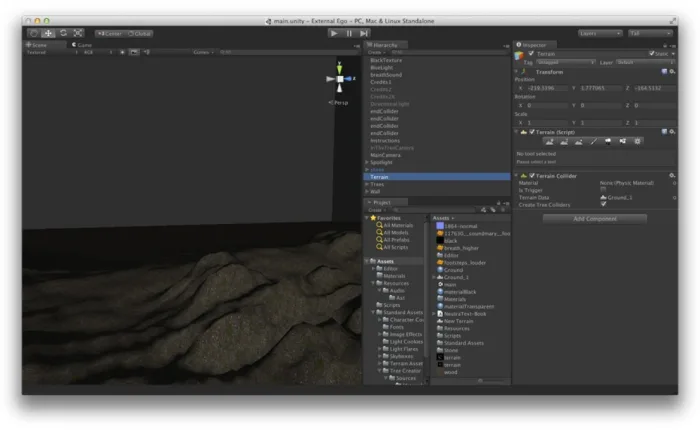
Task: Select the Paint Height terrain tool icon
Action: 564,142
